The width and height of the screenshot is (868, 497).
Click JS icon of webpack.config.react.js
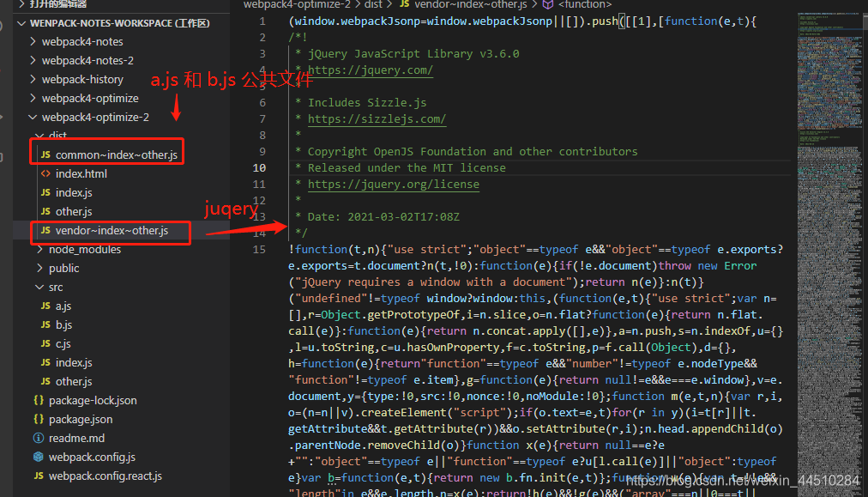pyautogui.click(x=39, y=476)
